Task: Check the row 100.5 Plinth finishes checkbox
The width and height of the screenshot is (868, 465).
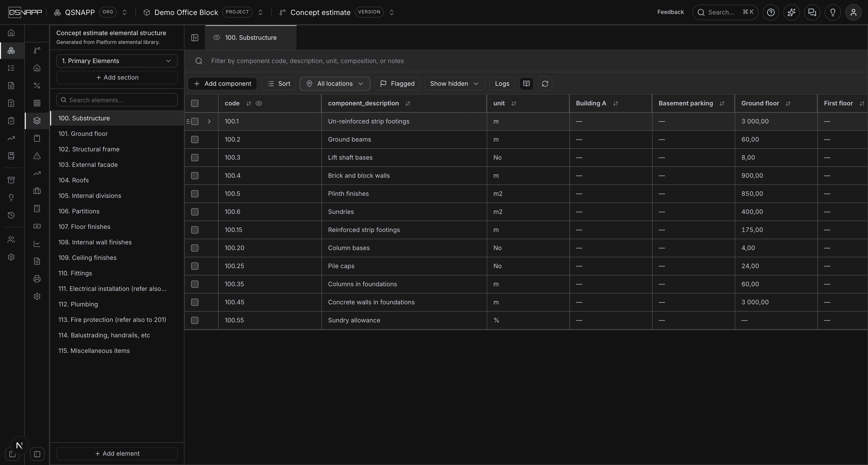Action: coord(195,194)
